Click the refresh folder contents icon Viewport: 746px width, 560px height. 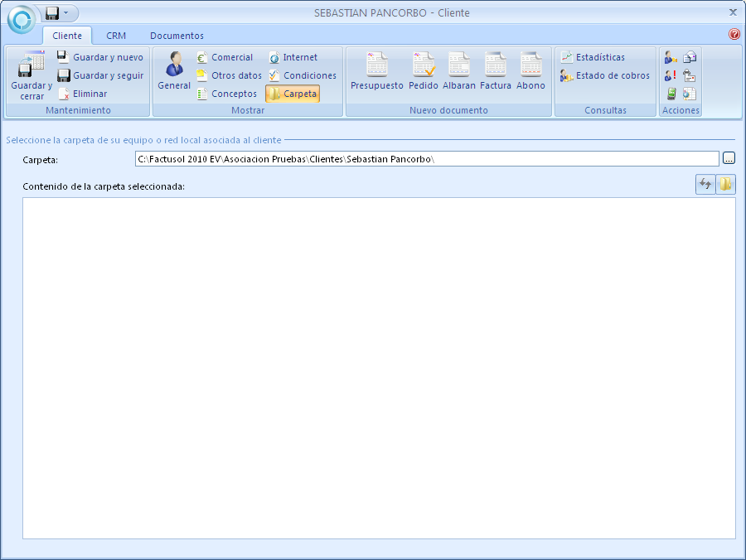705,185
